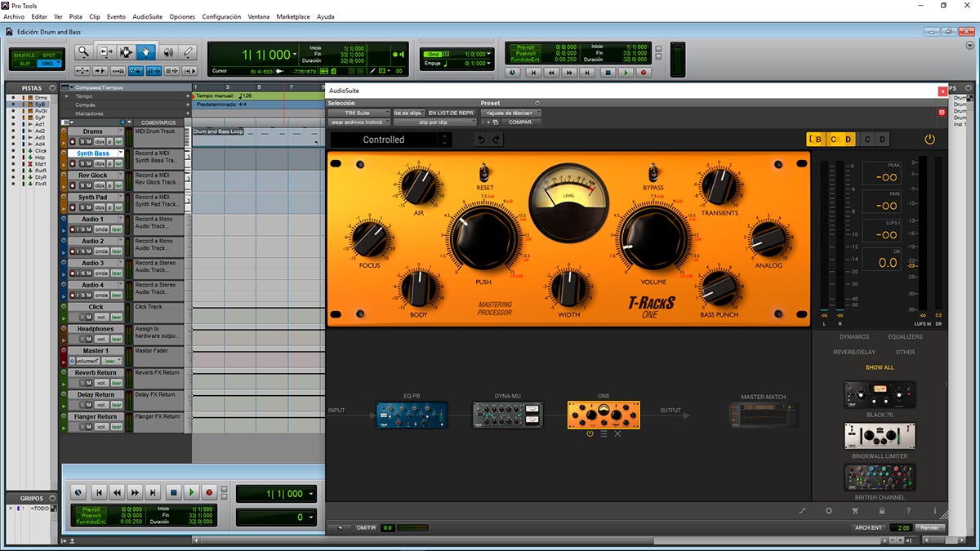Open the Controlled preset selector
This screenshot has width=980, height=551.
pos(390,140)
